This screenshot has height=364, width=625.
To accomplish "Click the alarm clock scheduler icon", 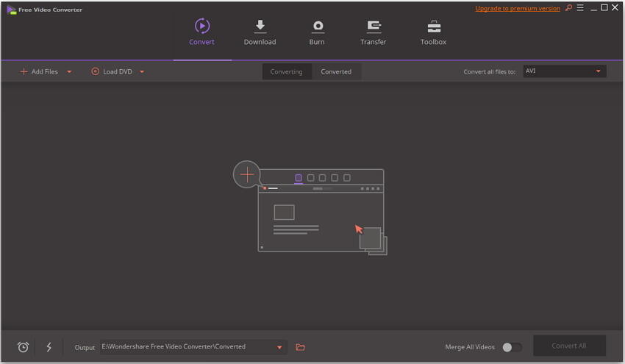I will (23, 347).
